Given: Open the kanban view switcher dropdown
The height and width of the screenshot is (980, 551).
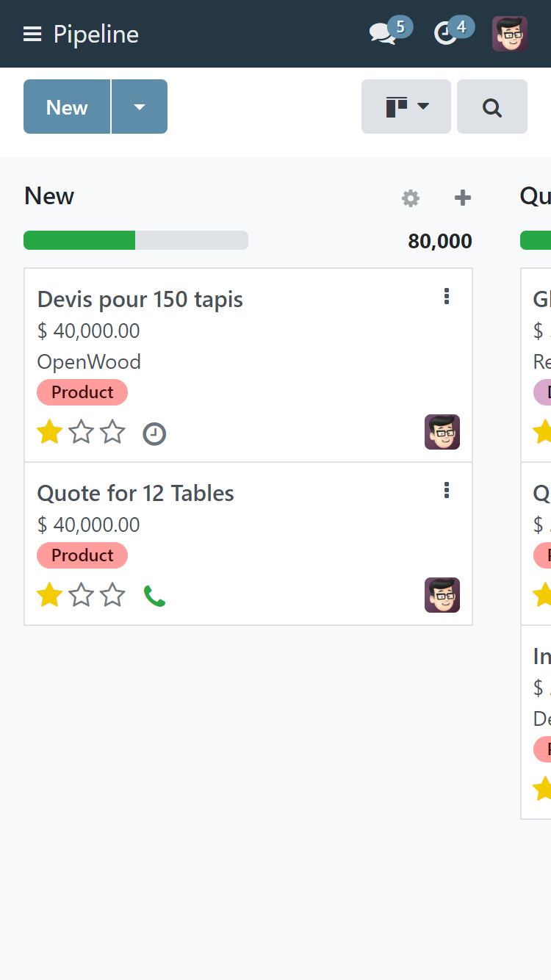Looking at the screenshot, I should pyautogui.click(x=406, y=107).
